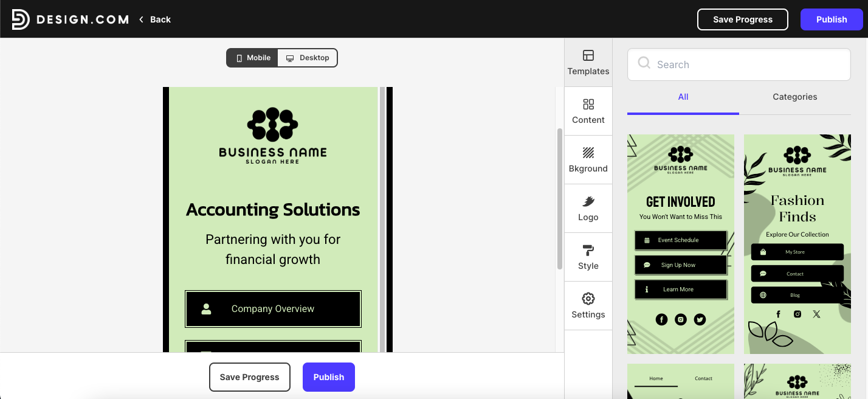Open the Bkground sidebar panel
This screenshot has width=868, height=399.
588,160
